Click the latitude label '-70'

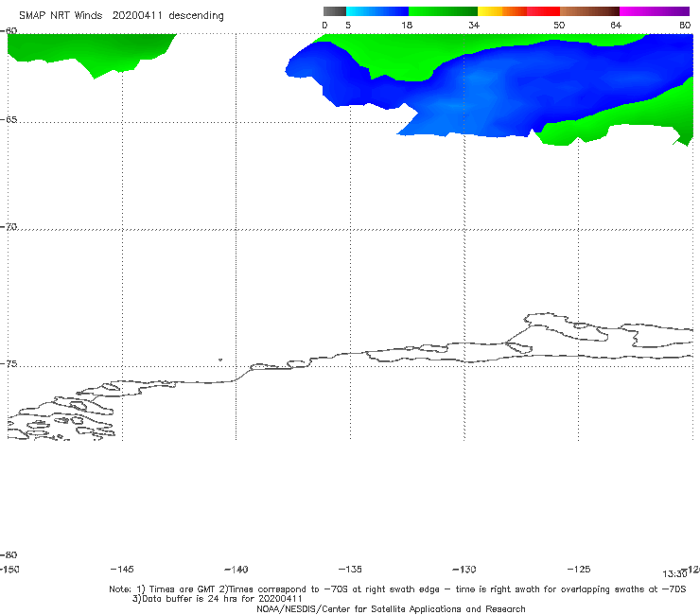pos(9,227)
